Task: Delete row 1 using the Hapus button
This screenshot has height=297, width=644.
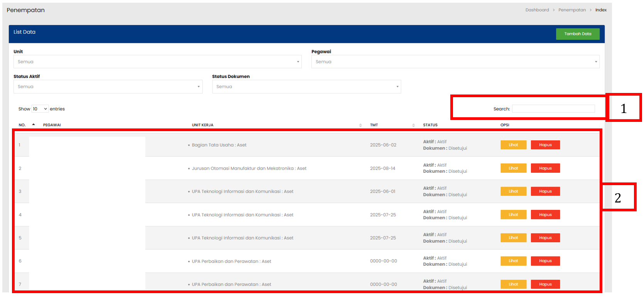Action: (x=545, y=145)
